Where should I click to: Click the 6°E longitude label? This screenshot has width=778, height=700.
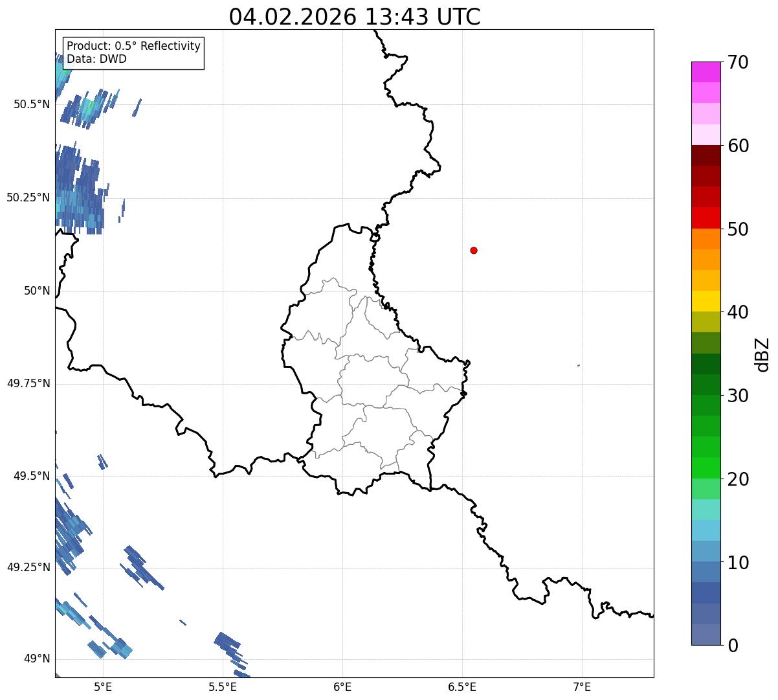tap(342, 686)
